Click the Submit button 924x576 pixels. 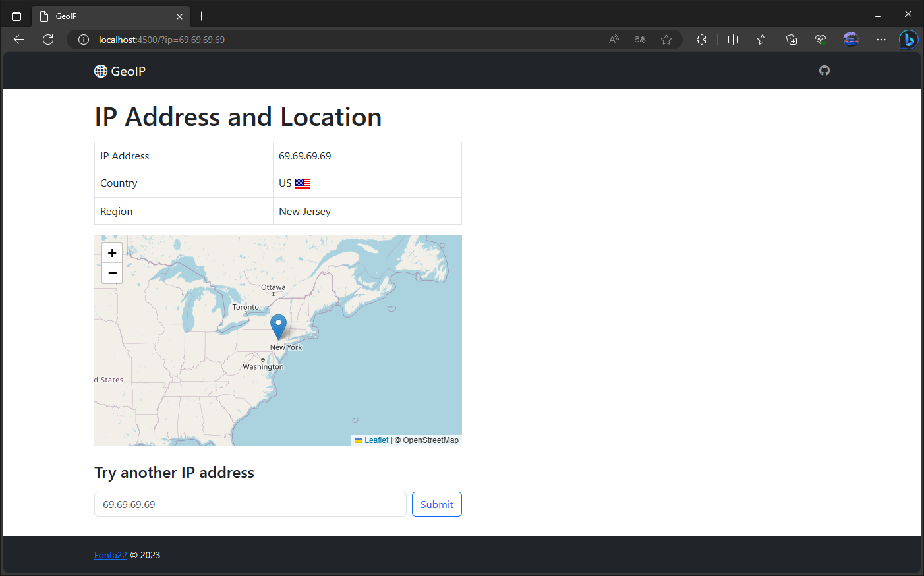(x=437, y=504)
